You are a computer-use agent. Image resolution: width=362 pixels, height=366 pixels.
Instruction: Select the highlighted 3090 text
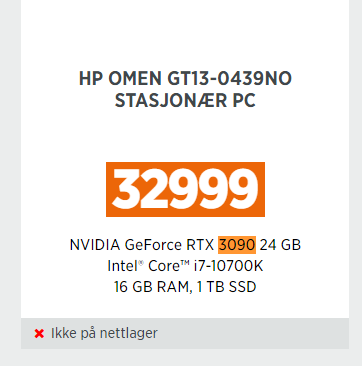tap(237, 245)
